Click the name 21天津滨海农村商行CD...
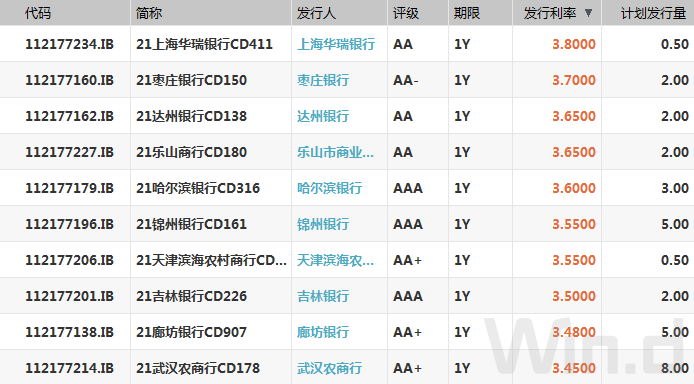This screenshot has width=694, height=384. coord(211,260)
